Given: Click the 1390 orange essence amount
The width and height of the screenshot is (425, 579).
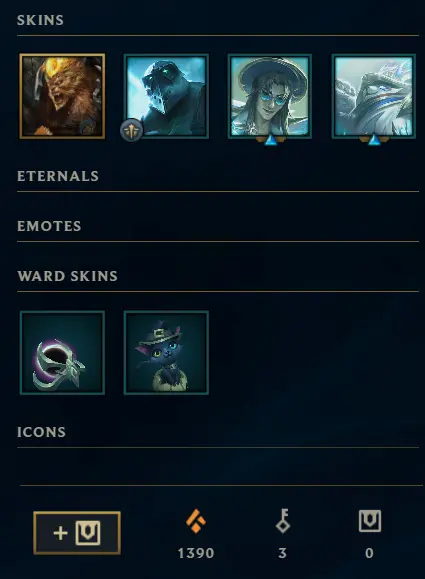Looking at the screenshot, I should [196, 553].
